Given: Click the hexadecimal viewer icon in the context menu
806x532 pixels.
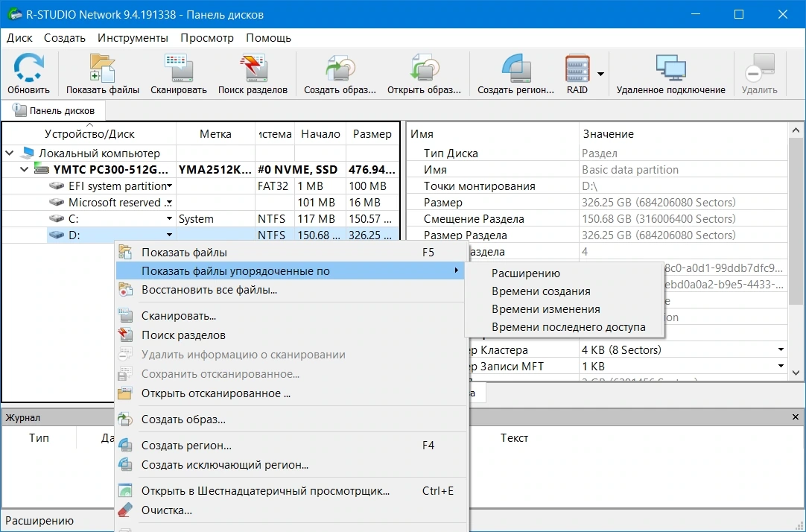Looking at the screenshot, I should 125,491.
